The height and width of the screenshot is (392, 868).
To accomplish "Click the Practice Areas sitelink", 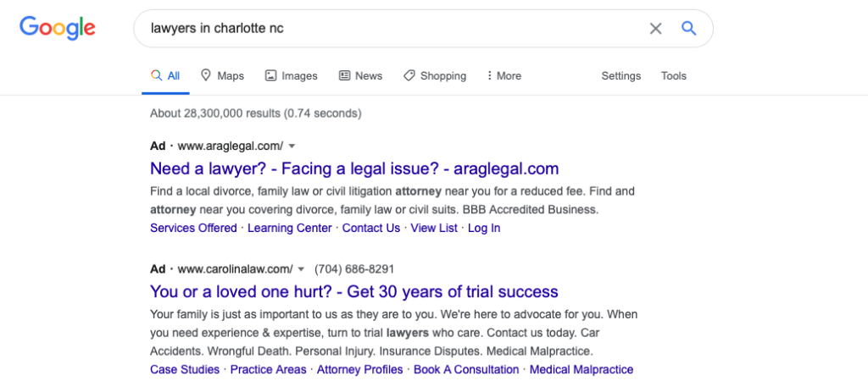I will (x=268, y=369).
